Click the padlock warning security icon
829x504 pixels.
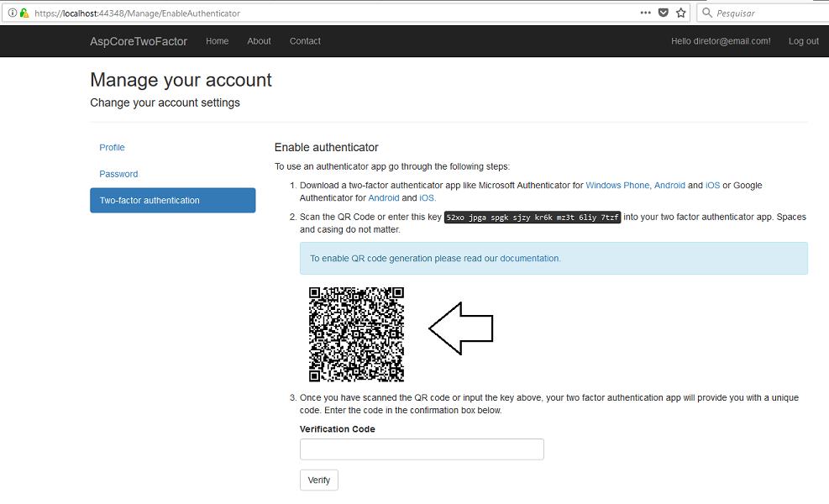[x=24, y=13]
